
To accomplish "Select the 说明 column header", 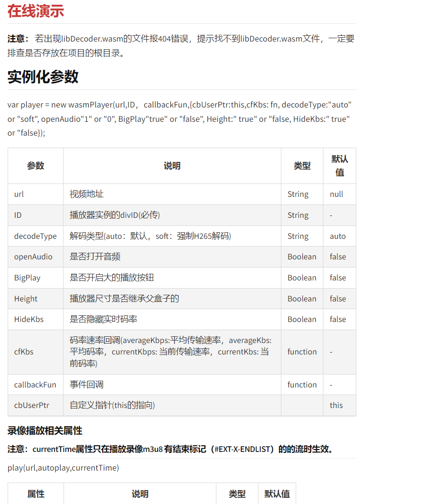I will point(173,165).
